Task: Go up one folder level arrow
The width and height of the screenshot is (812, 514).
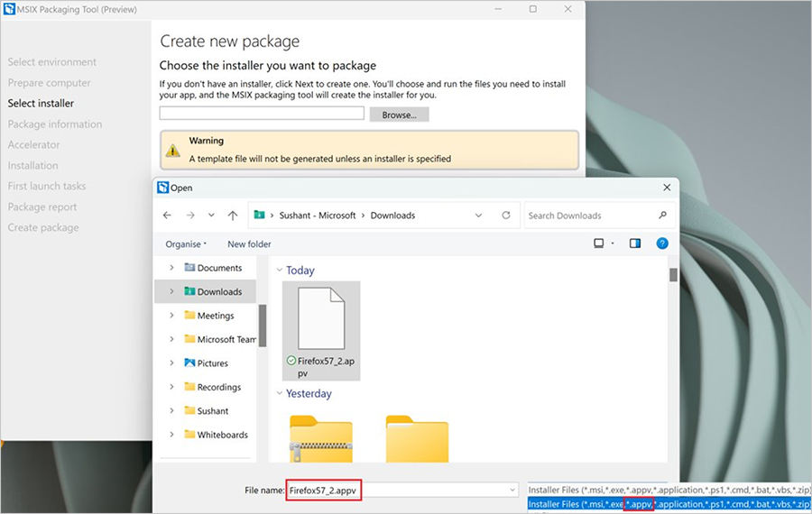Action: (x=233, y=216)
